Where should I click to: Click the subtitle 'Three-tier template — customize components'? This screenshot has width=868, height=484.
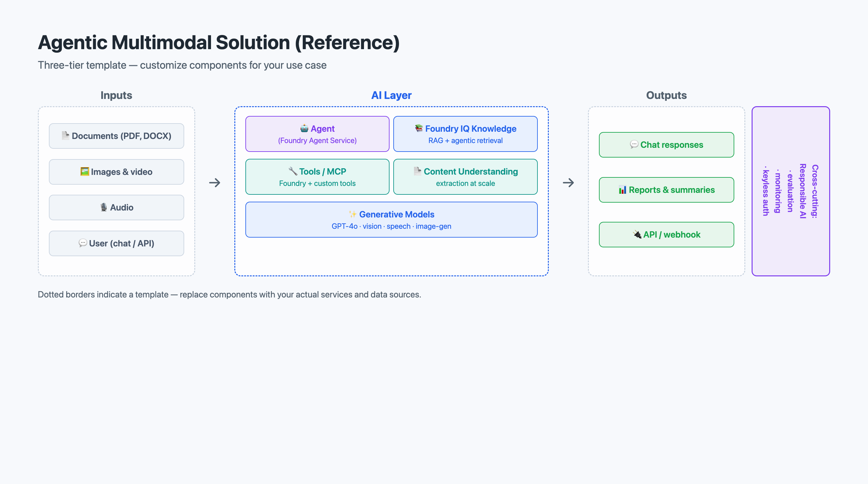point(143,65)
